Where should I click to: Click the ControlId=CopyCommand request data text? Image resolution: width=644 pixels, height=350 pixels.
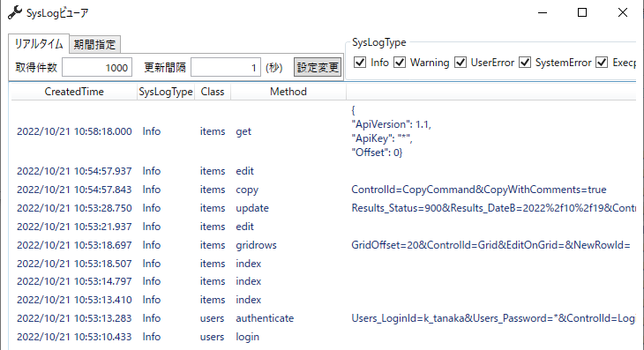[x=478, y=190]
